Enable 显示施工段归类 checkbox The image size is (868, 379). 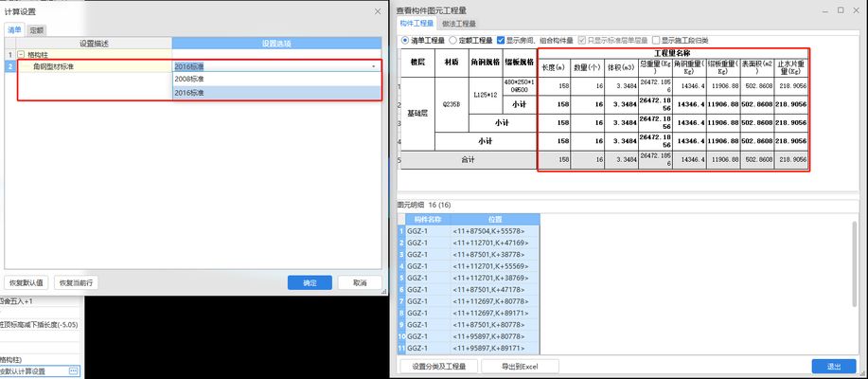click(x=655, y=41)
